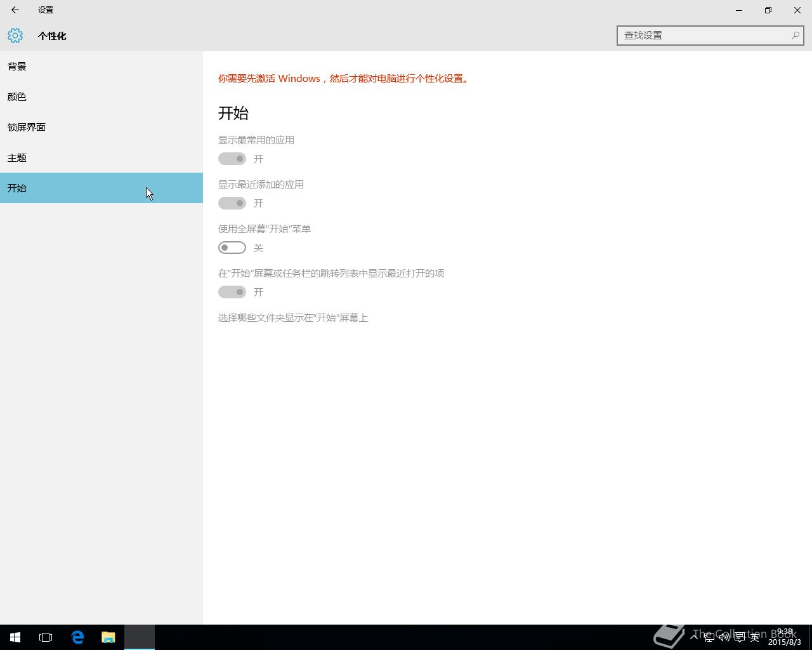Click inside the 查找设置 search box

tap(710, 36)
